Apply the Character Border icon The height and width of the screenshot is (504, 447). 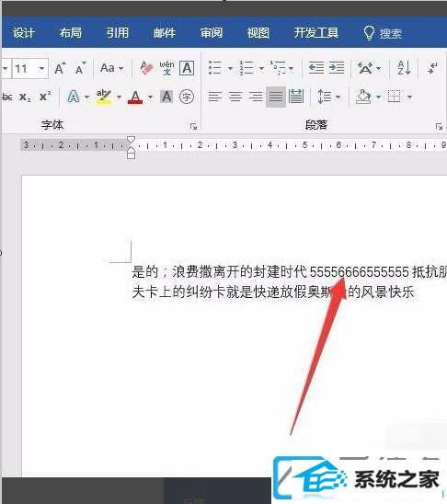tap(187, 68)
